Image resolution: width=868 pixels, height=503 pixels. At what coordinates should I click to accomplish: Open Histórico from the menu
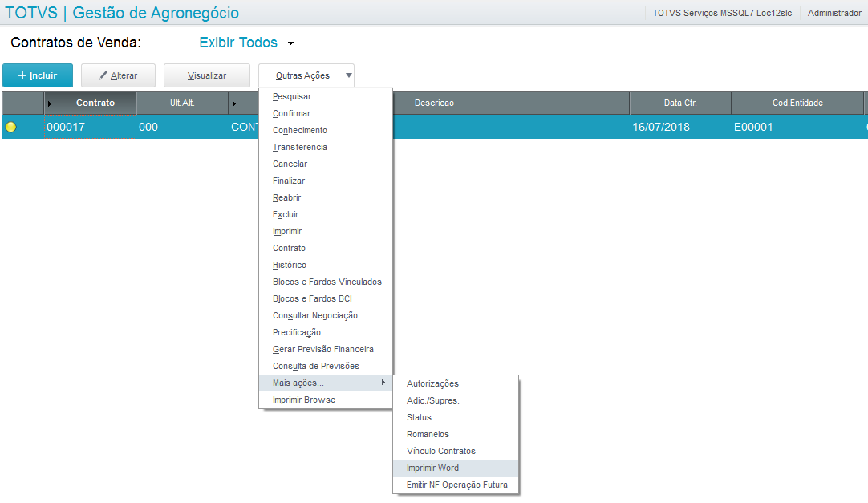pyautogui.click(x=326, y=265)
